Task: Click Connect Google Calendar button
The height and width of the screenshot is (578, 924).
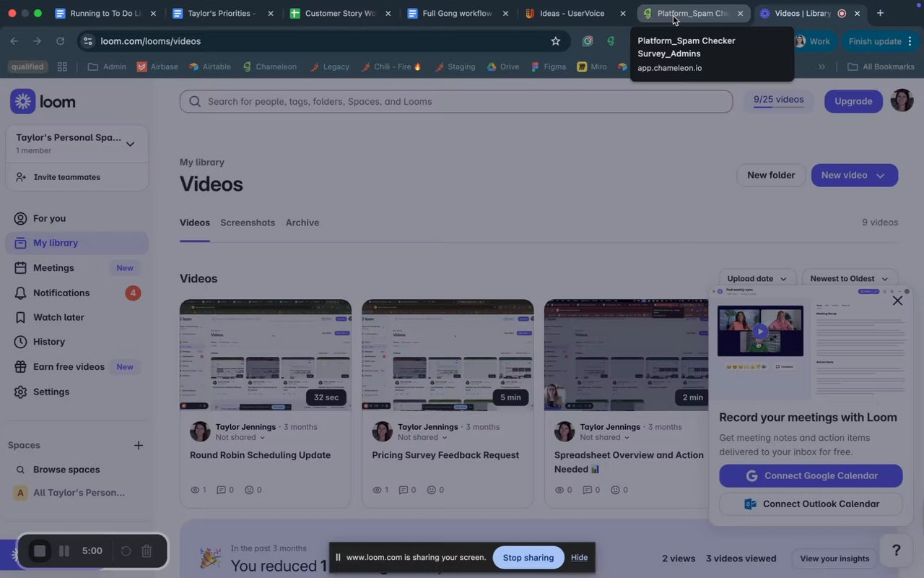Action: coord(811,475)
